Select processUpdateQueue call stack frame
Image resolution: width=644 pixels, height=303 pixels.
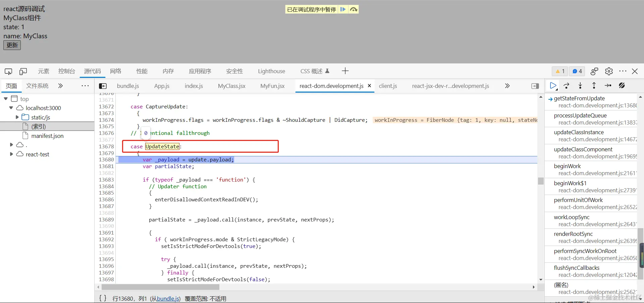coord(591,119)
